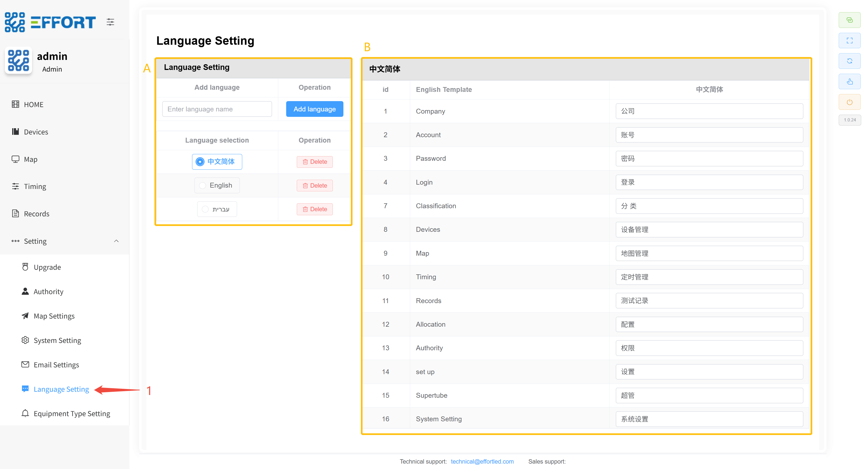Open the Devices menu item
The height and width of the screenshot is (469, 868).
click(36, 132)
